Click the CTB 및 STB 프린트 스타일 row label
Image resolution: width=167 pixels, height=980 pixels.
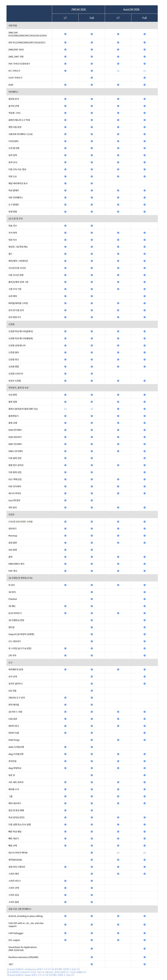click(x=21, y=522)
